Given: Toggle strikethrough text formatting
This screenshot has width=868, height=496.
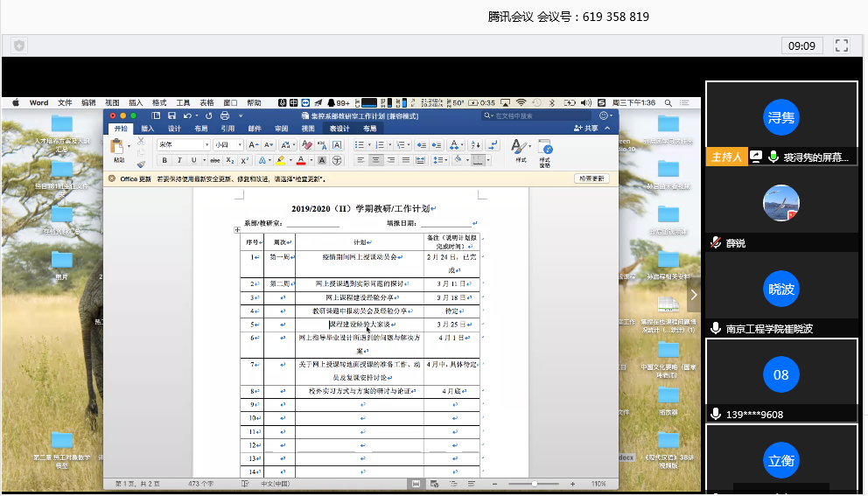Looking at the screenshot, I should (213, 160).
